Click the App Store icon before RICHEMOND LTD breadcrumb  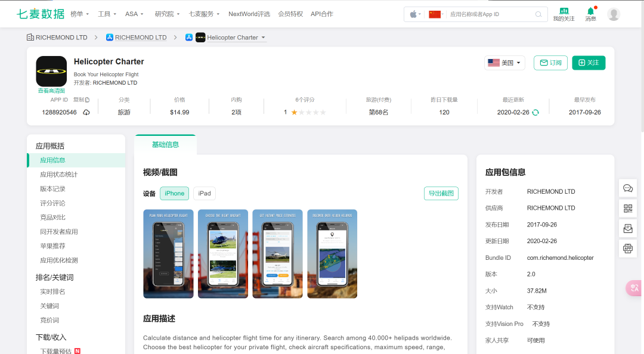click(x=110, y=38)
